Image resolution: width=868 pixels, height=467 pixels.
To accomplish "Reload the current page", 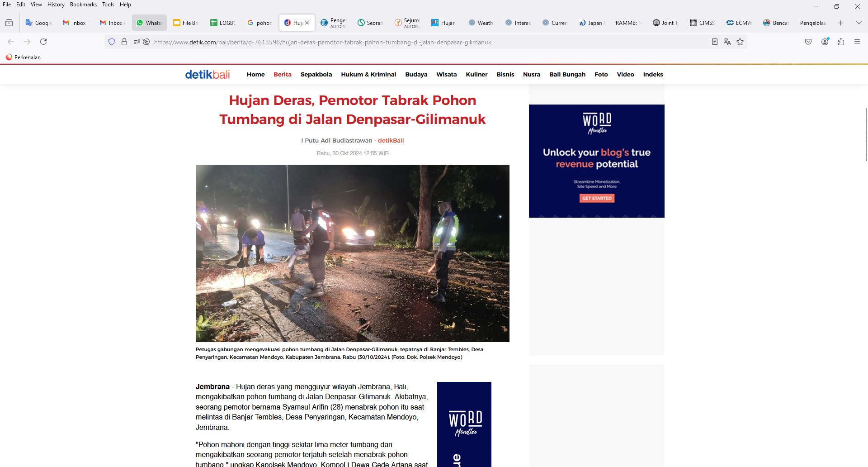I will click(x=43, y=42).
